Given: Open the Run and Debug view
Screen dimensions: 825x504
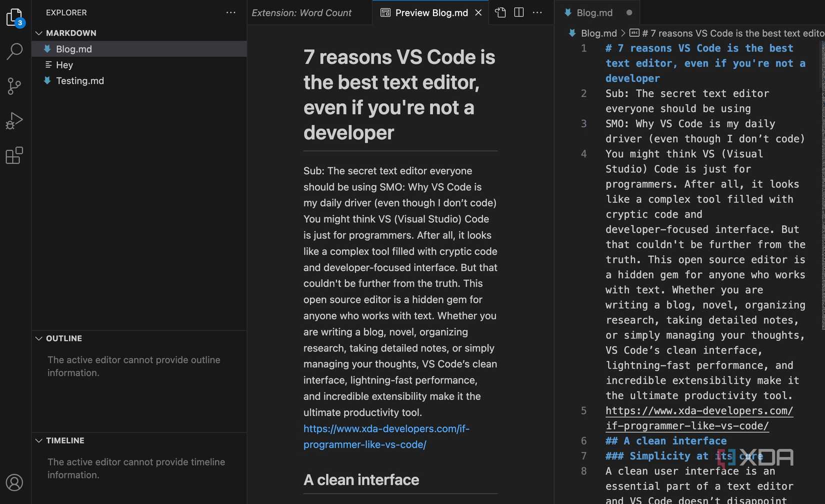Looking at the screenshot, I should [x=14, y=120].
